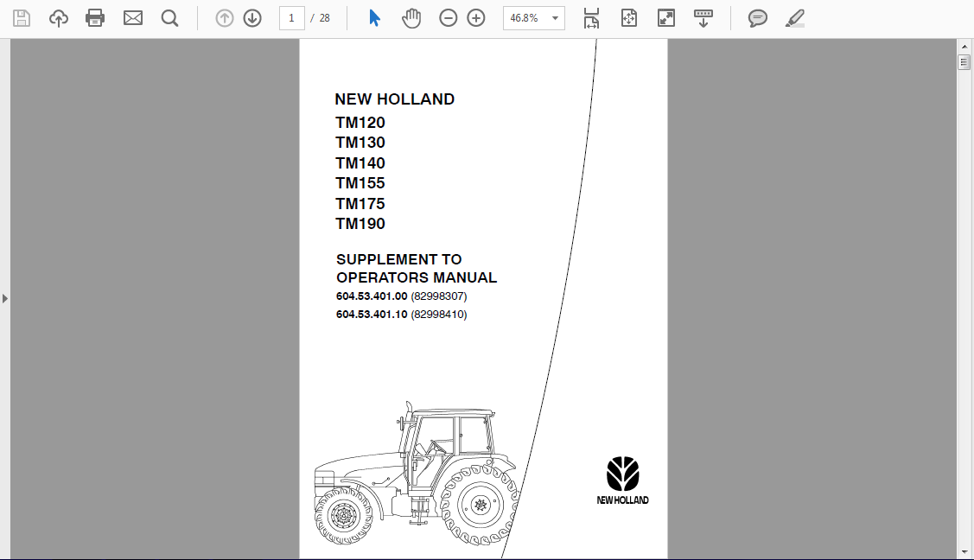Viewport: 974px width, 560px height.
Task: Click the TM130 model text
Action: point(360,143)
